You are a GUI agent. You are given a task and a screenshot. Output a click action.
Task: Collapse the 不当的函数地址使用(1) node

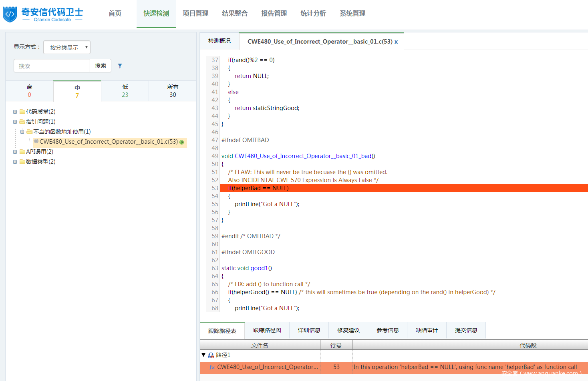(x=22, y=132)
